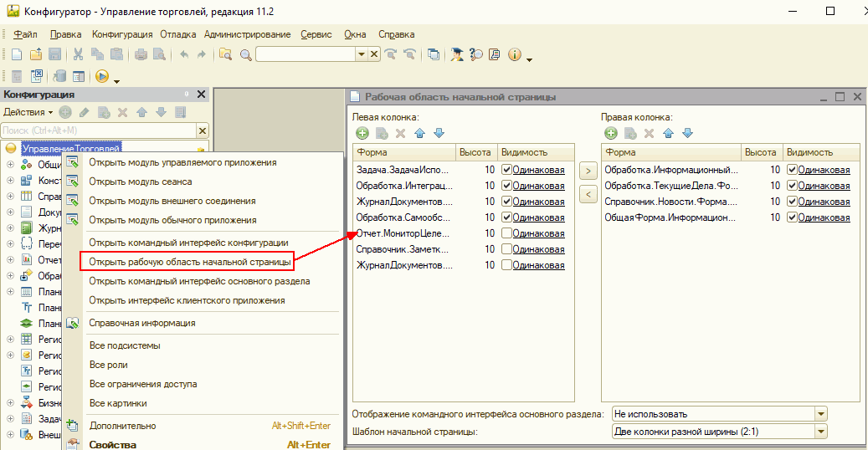Add a form to Правая колонка
Screen dimensions: 868x450
610,133
